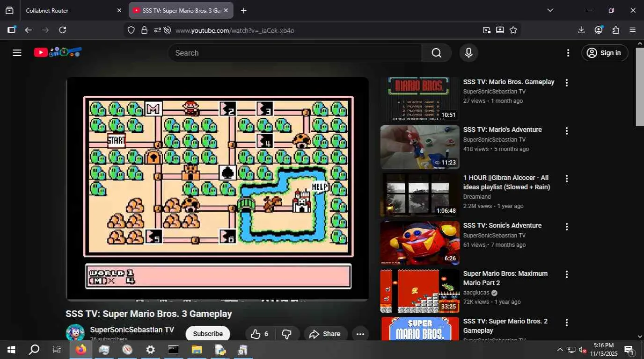Subscribe to SuperSonicSebastian TV
Screen dimensions: 644x359
click(208, 334)
